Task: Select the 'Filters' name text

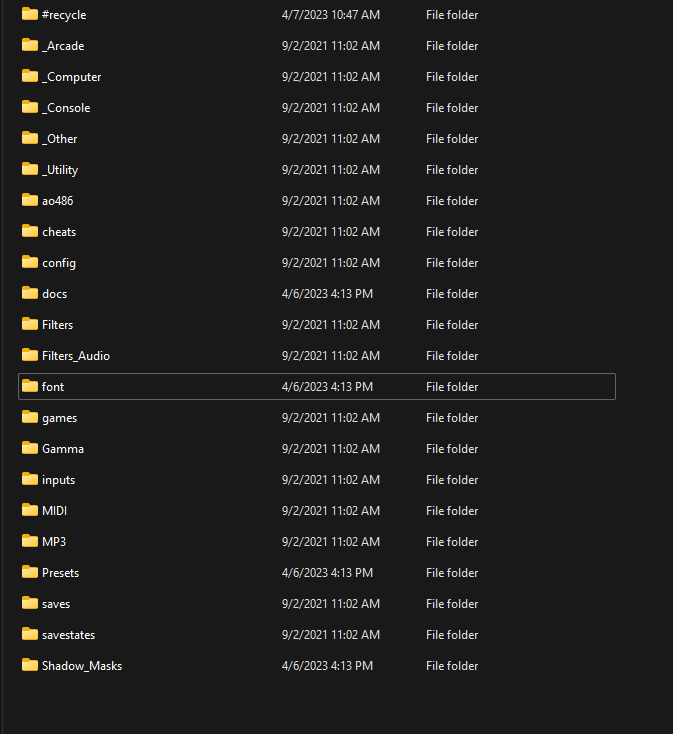Action: click(x=58, y=324)
